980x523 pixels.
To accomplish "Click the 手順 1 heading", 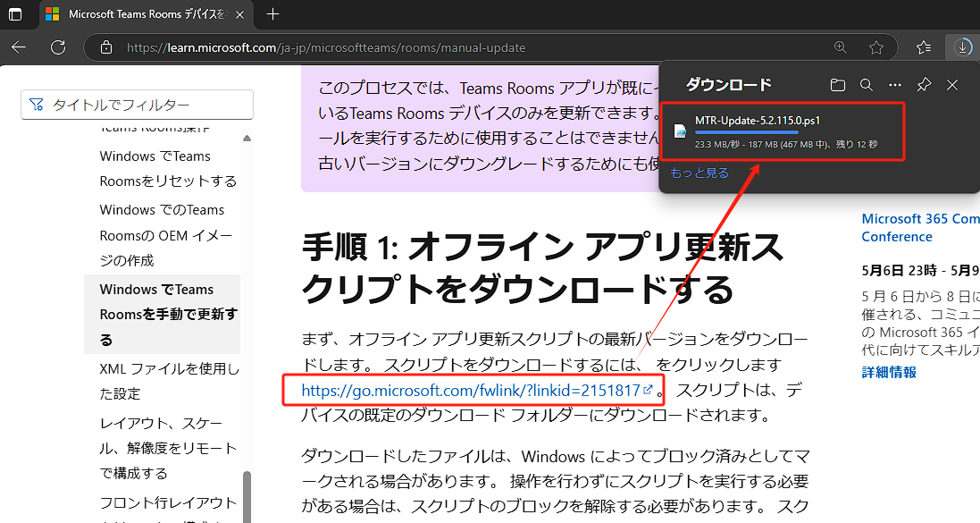I will tap(542, 267).
